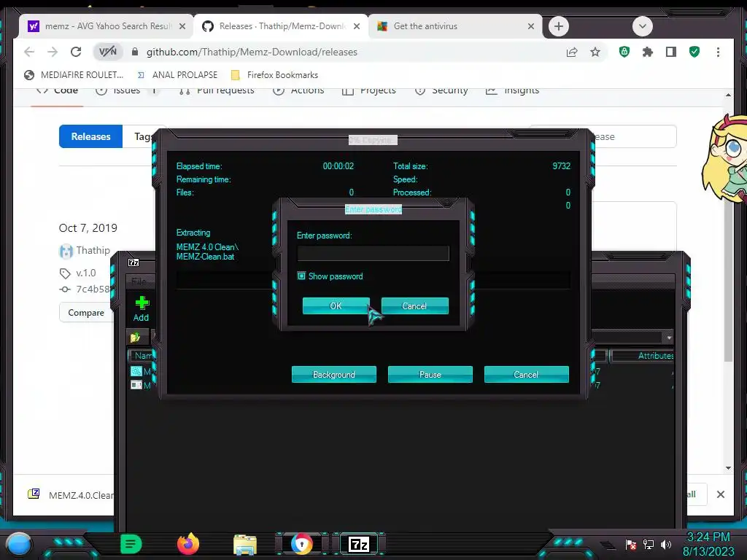Open the volume speaker tray icon
The image size is (747, 560).
[x=665, y=544]
